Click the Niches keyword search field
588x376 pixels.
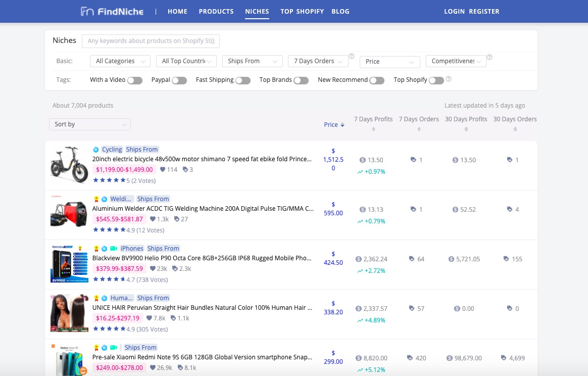click(151, 41)
